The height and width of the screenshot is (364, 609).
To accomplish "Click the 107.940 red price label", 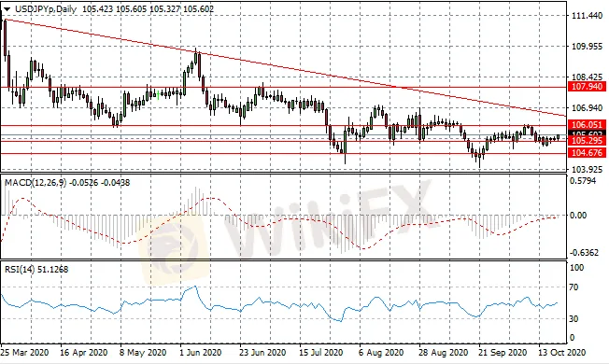I will click(587, 86).
